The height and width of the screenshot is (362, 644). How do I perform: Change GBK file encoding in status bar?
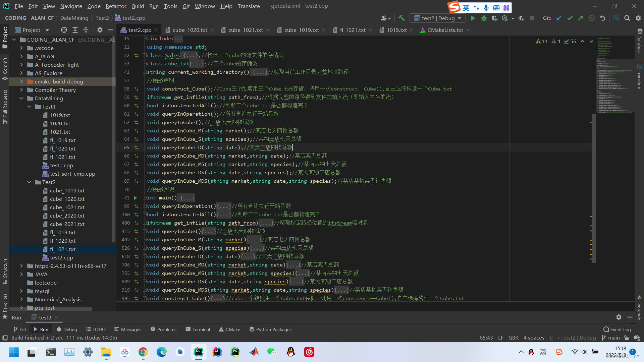tap(513, 338)
